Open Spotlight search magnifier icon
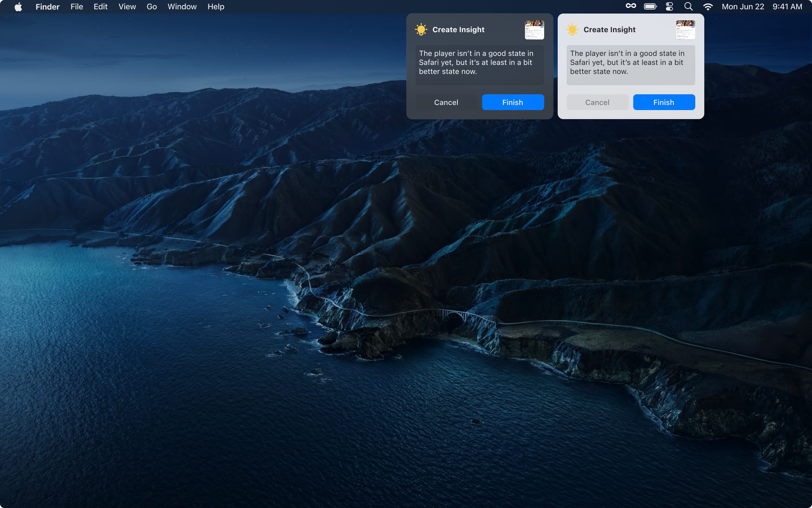The image size is (812, 508). (x=689, y=6)
